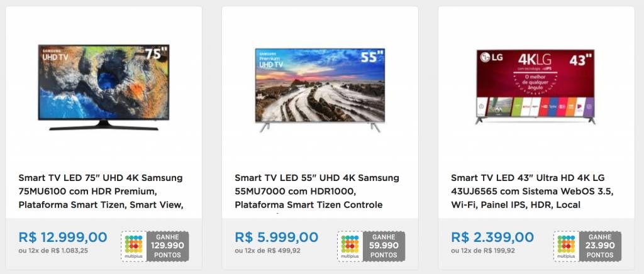Open the LG 43" 4K TV image
644x274 pixels.
coord(536,87)
